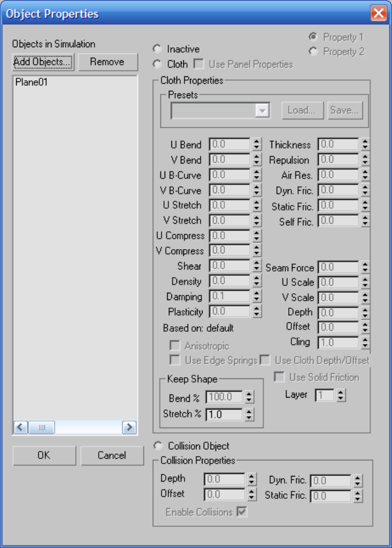This screenshot has height=548, width=392.
Task: Select the Cloth radio button
Action: tap(157, 64)
